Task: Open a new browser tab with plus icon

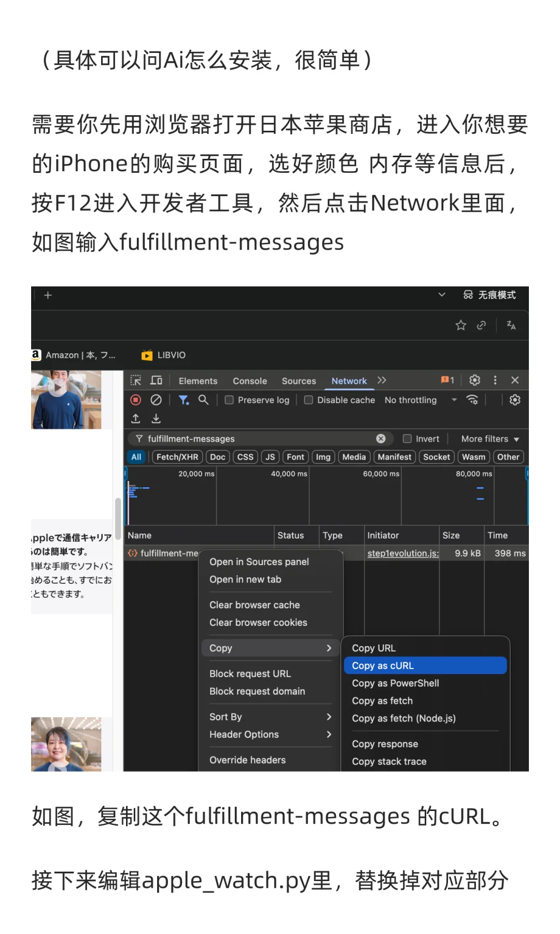Action: [x=48, y=295]
